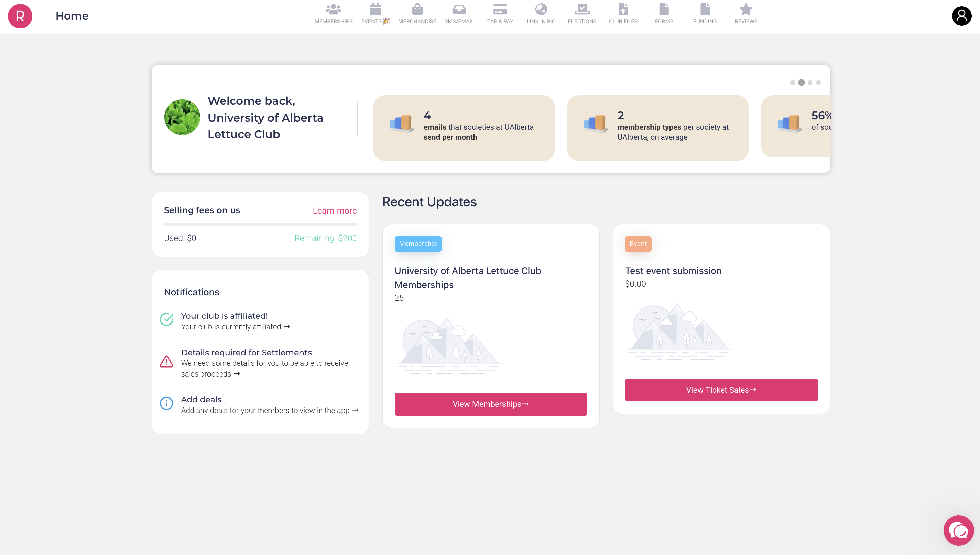The image size is (980, 555).
Task: Open the SMS/Email inbox icon
Action: pyautogui.click(x=459, y=9)
